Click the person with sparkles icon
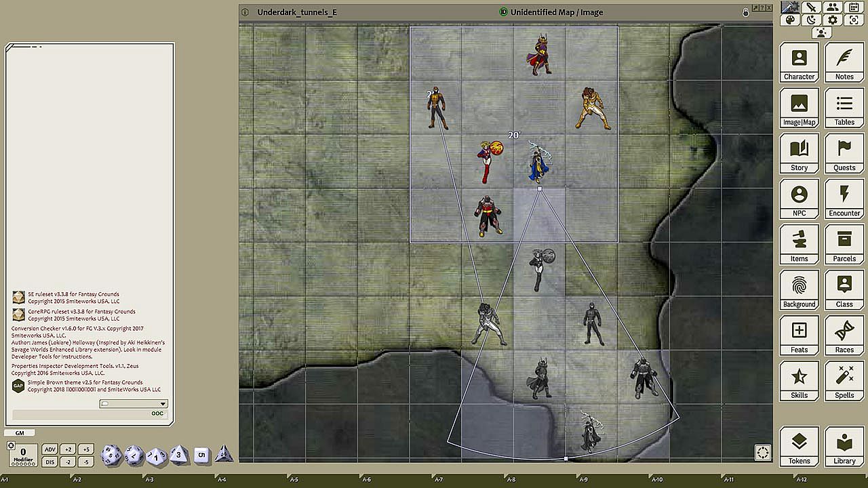 (822, 33)
